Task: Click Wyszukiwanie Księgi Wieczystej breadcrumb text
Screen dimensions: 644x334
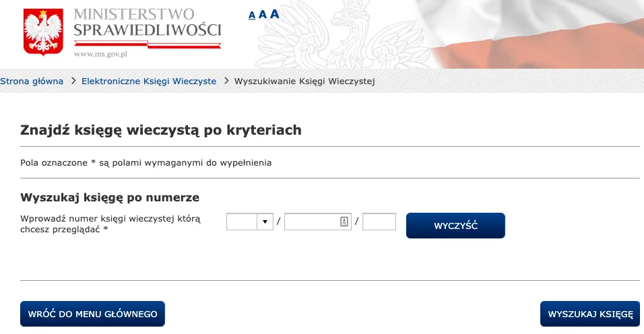Action: pyautogui.click(x=304, y=81)
